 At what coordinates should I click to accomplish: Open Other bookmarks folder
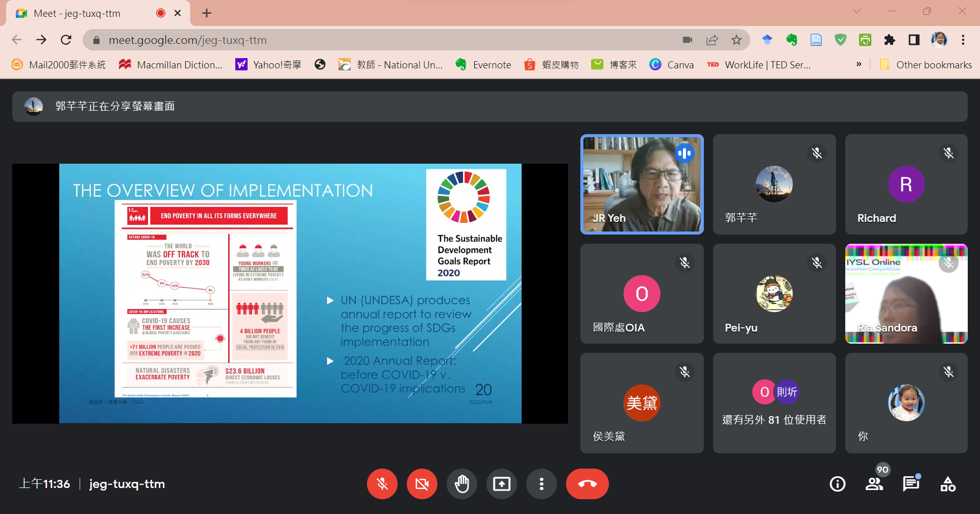tap(925, 65)
